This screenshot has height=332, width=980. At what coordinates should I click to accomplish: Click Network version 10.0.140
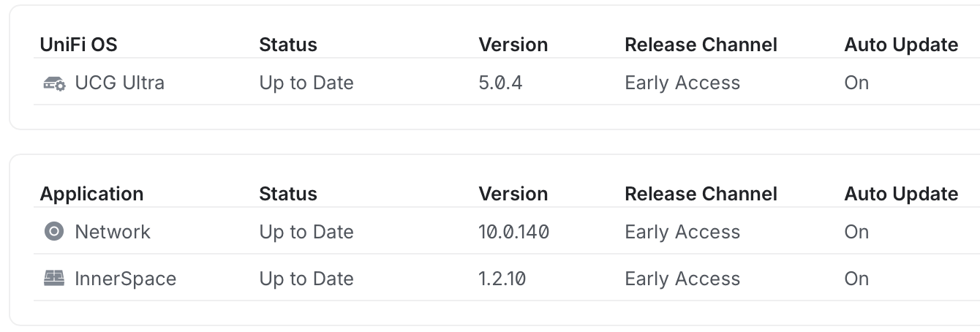(x=513, y=232)
